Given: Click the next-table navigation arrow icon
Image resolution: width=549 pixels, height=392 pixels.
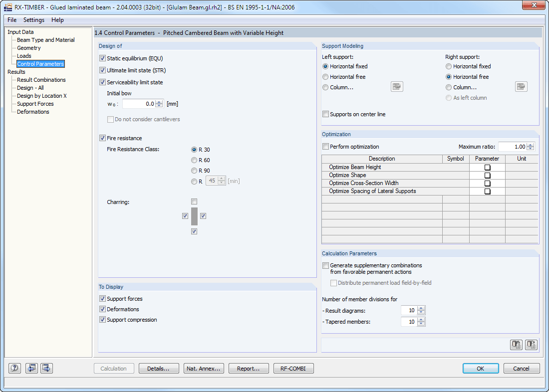Looking at the screenshot, I should coord(46,368).
